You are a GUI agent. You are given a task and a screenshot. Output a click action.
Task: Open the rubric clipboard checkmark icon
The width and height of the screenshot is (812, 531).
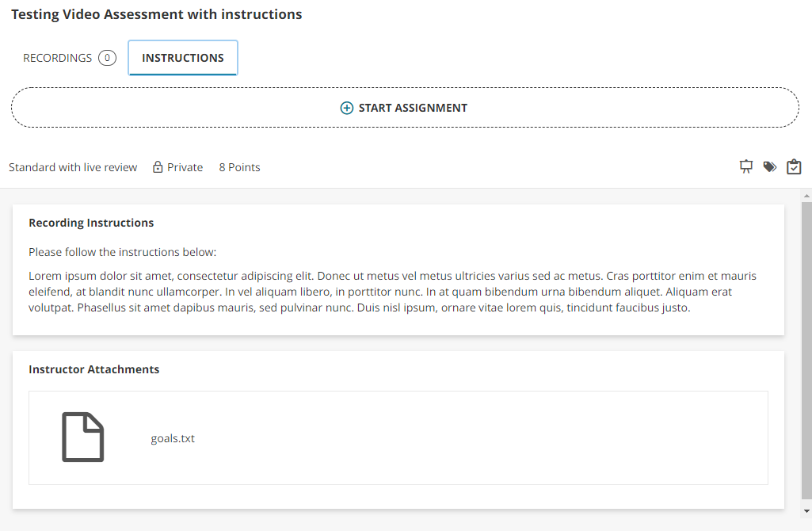(794, 166)
